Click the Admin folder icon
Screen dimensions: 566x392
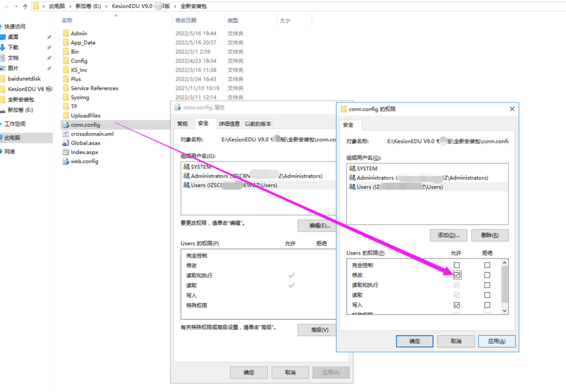click(x=66, y=33)
